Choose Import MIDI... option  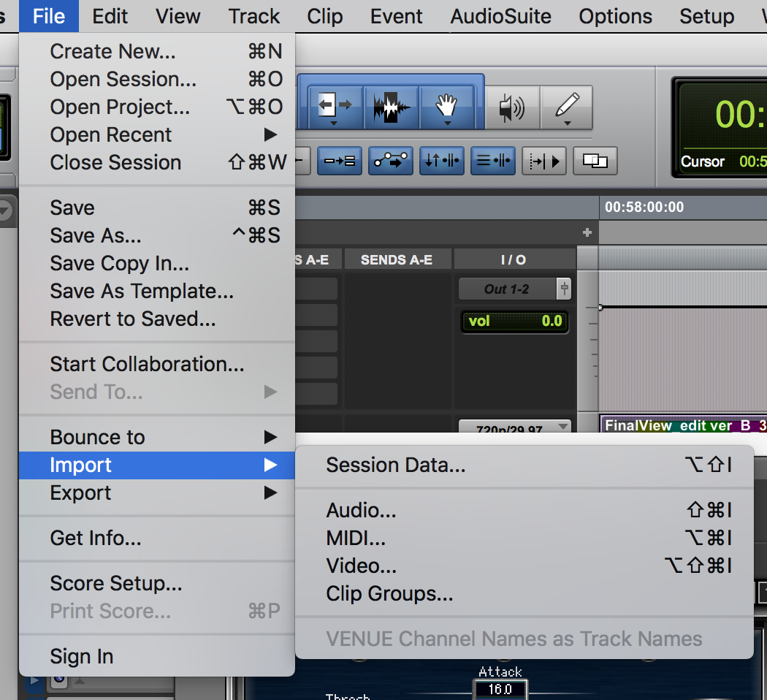(x=524, y=539)
